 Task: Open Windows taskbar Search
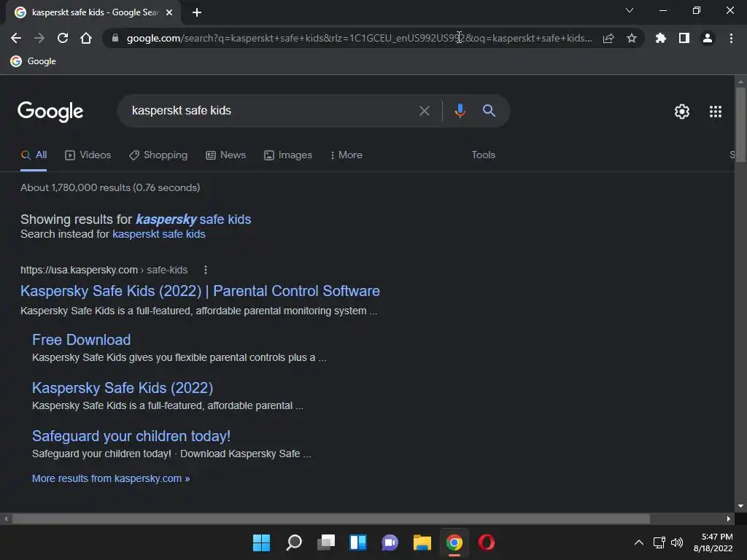[293, 542]
